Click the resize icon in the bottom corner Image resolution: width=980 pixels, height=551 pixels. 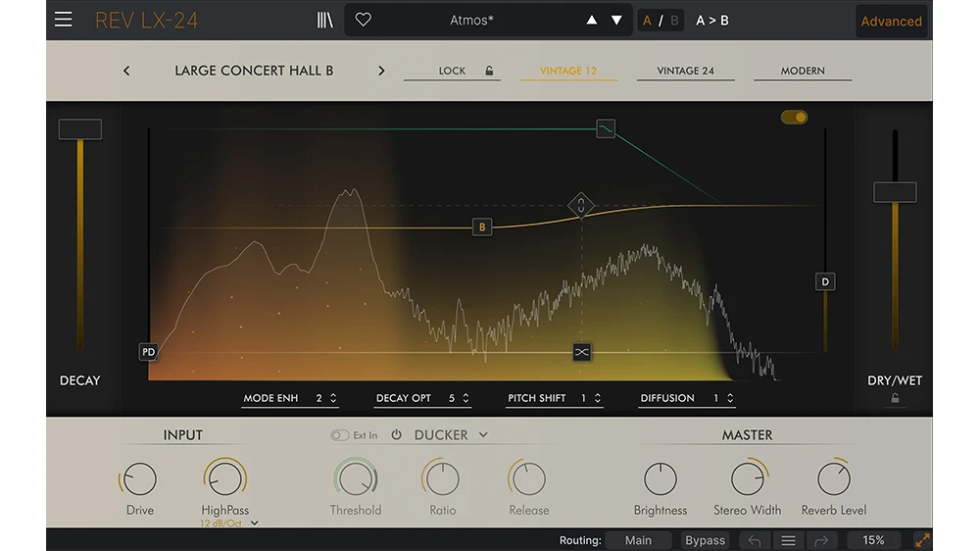click(x=922, y=540)
